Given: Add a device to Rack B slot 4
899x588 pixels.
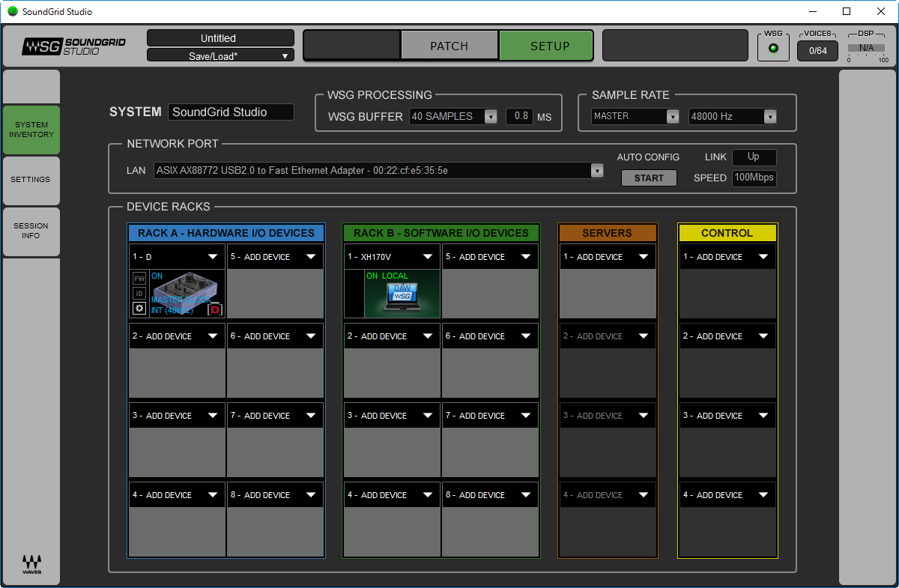Looking at the screenshot, I should coord(392,495).
